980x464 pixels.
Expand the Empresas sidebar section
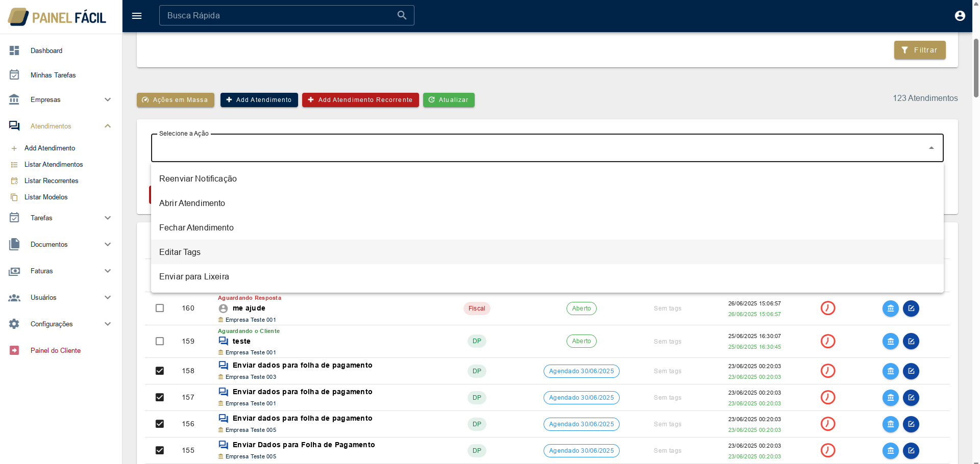pos(108,99)
